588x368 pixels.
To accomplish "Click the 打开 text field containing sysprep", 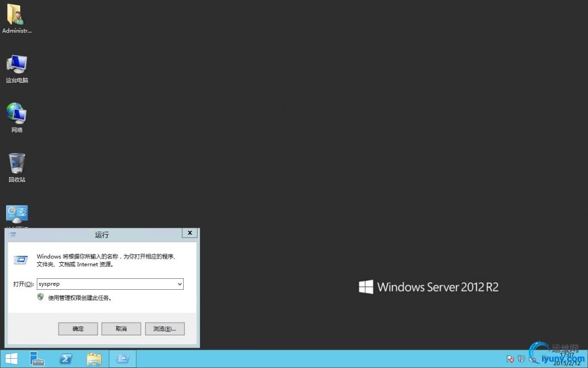I will click(x=106, y=284).
